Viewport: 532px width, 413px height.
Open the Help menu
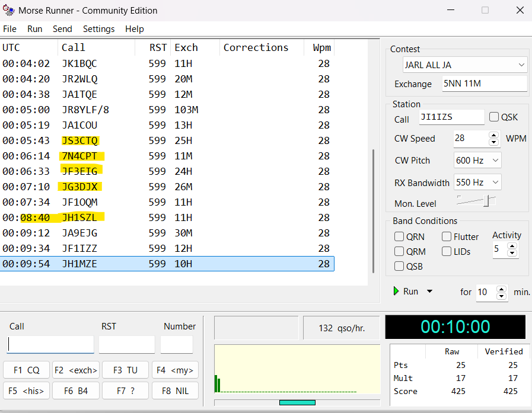tap(135, 29)
